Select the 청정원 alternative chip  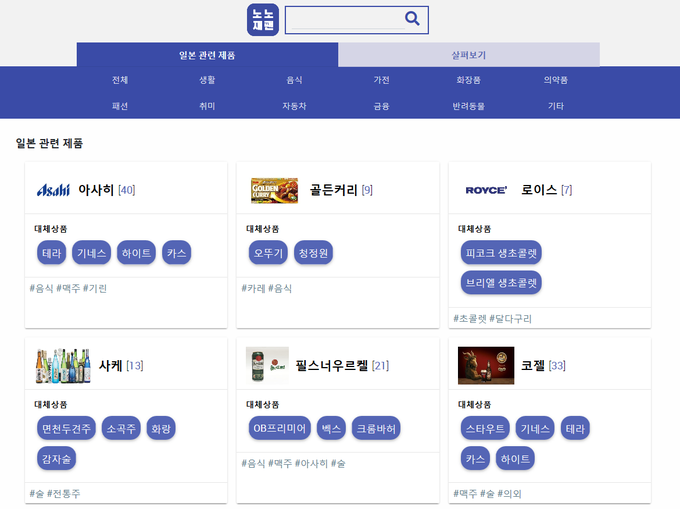coord(313,253)
